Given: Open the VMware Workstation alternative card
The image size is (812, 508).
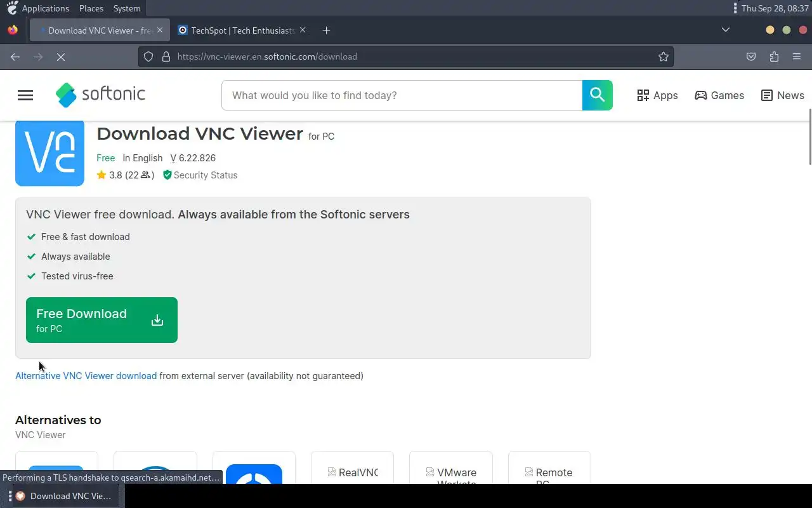Looking at the screenshot, I should pyautogui.click(x=451, y=467).
